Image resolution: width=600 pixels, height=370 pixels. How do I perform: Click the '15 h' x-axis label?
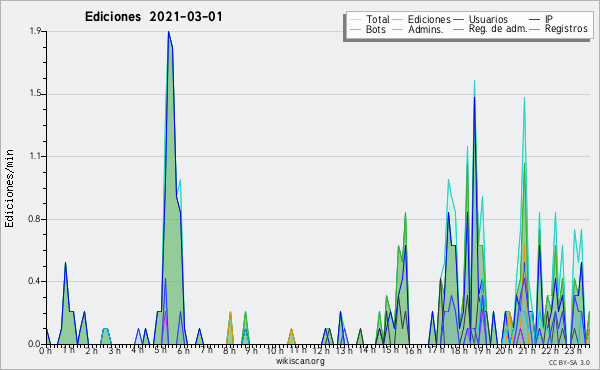pos(390,350)
